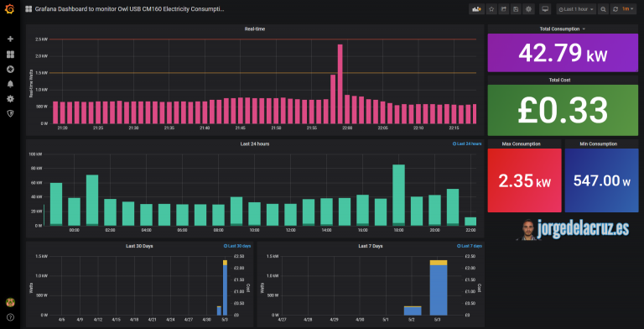This screenshot has width=644, height=329.
Task: Open dashboard settings gear in top bar
Action: click(x=528, y=9)
